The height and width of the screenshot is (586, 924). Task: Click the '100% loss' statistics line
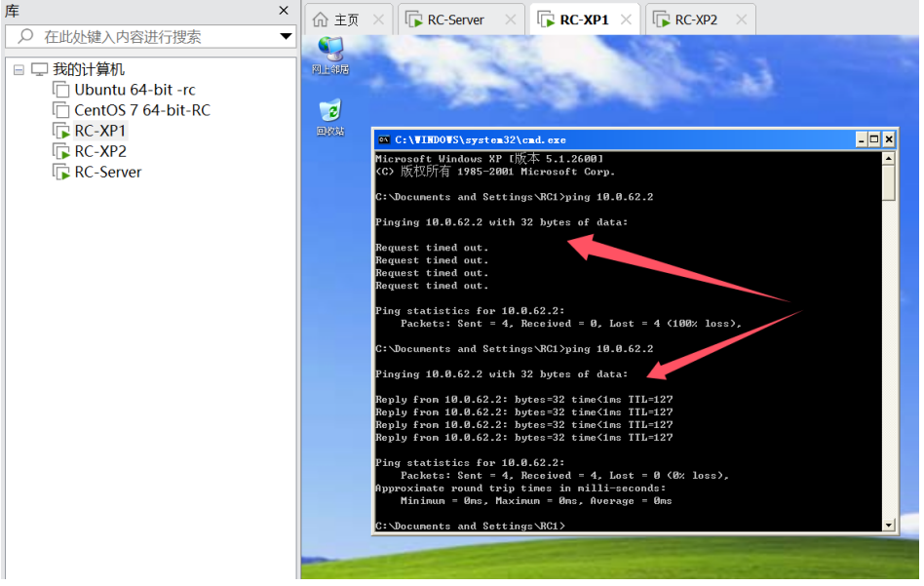570,324
